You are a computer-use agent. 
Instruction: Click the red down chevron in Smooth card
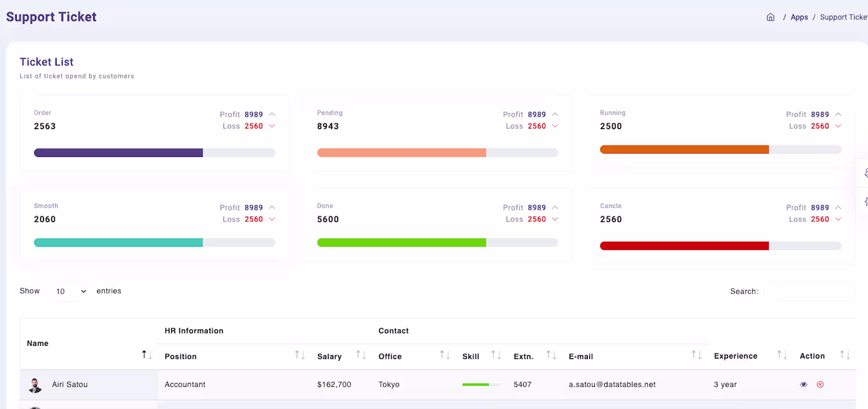click(x=272, y=219)
